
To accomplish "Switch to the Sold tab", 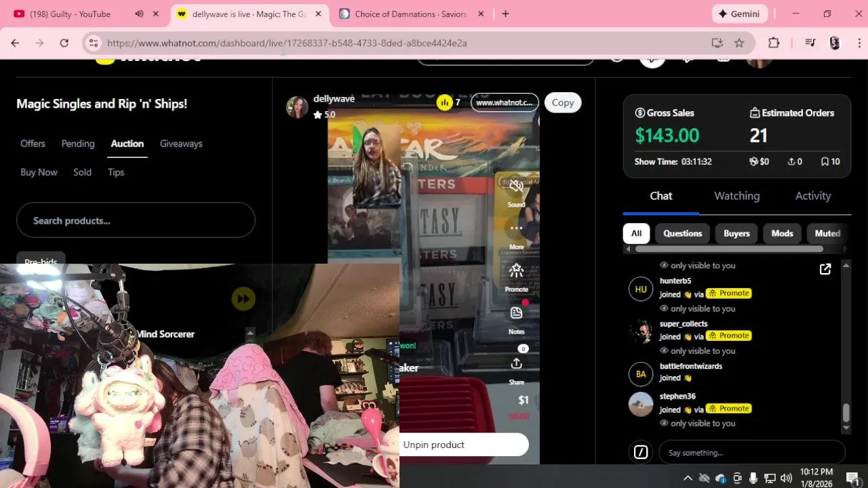I will (82, 172).
